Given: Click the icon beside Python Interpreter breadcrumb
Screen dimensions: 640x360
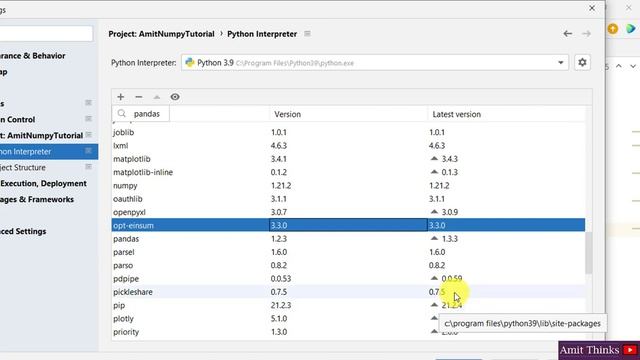Looking at the screenshot, I should [x=307, y=33].
